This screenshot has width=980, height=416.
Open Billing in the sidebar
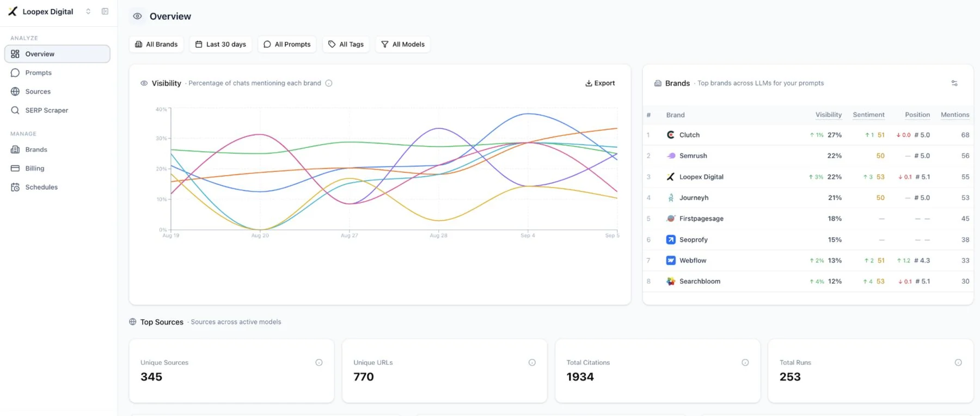point(57,169)
